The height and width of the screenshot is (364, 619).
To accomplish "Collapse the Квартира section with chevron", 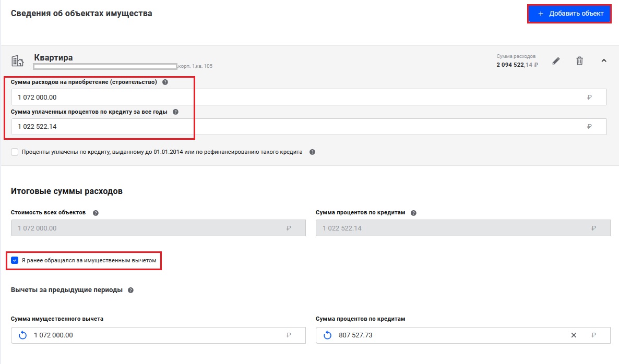I will [604, 61].
